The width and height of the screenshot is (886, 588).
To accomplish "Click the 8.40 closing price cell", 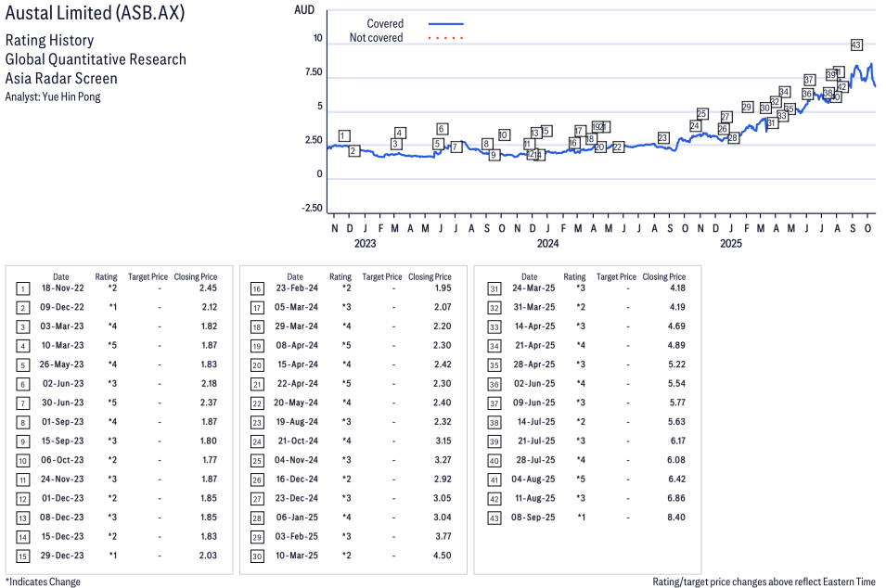I will pyautogui.click(x=674, y=517).
